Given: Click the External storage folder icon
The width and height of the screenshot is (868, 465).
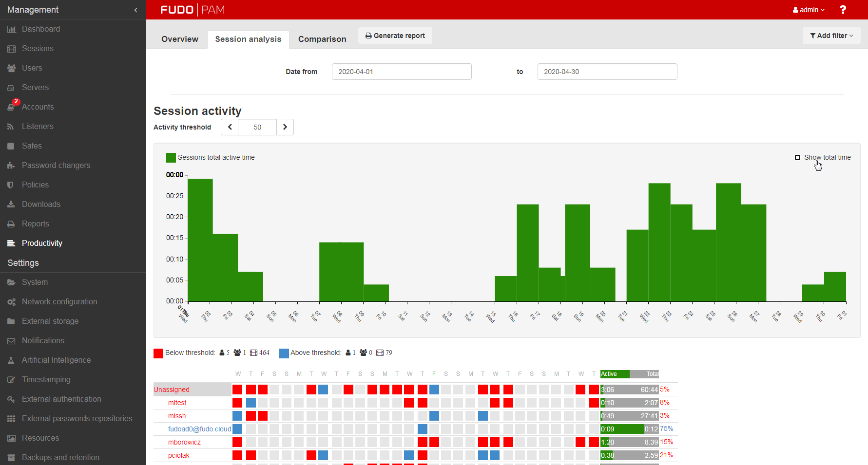Looking at the screenshot, I should 11,321.
